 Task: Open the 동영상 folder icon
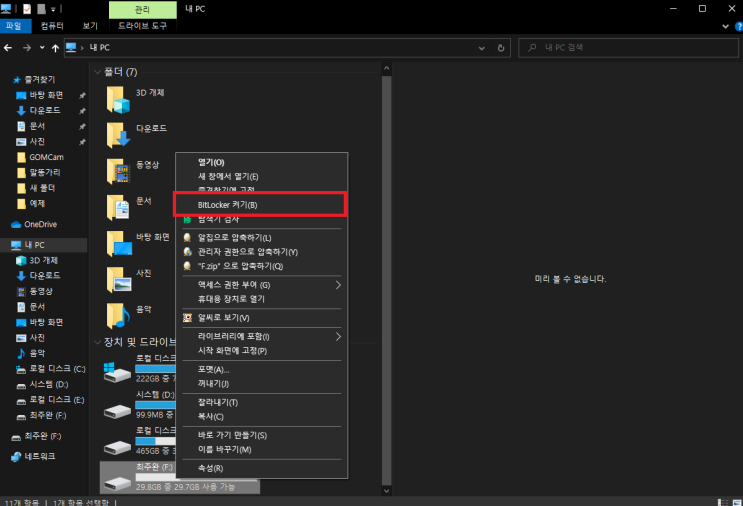tap(118, 172)
